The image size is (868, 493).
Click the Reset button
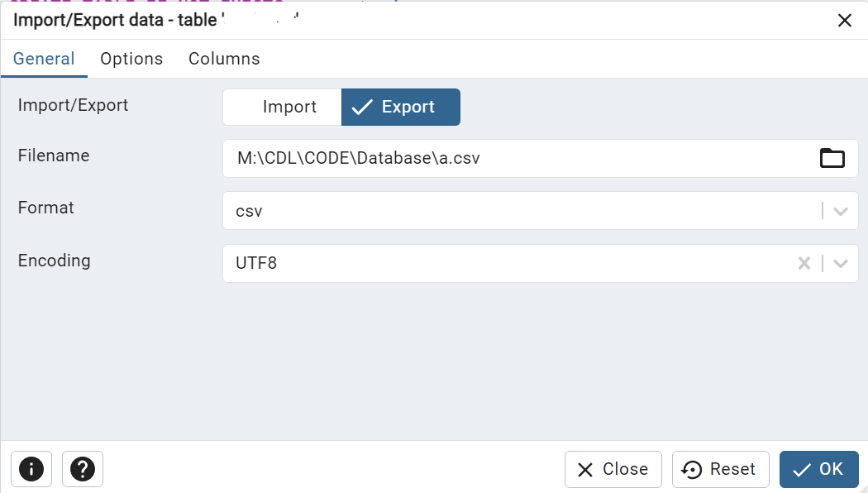click(720, 469)
